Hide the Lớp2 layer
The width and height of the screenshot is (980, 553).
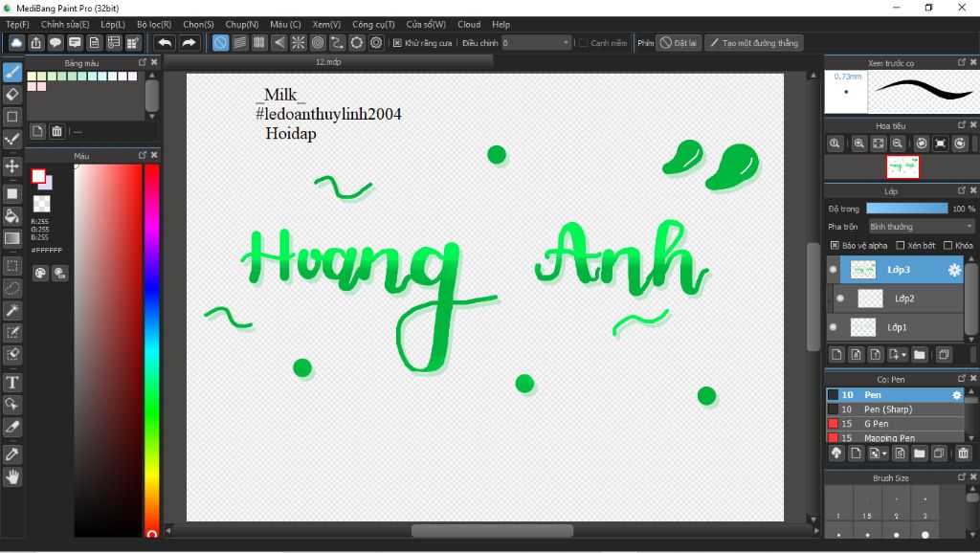[x=840, y=299]
